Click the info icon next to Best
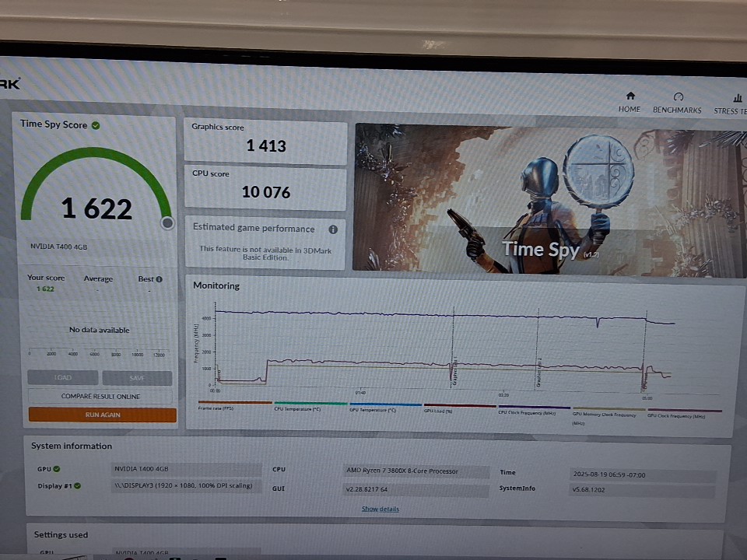Screen dimensions: 747x560 pyautogui.click(x=159, y=279)
